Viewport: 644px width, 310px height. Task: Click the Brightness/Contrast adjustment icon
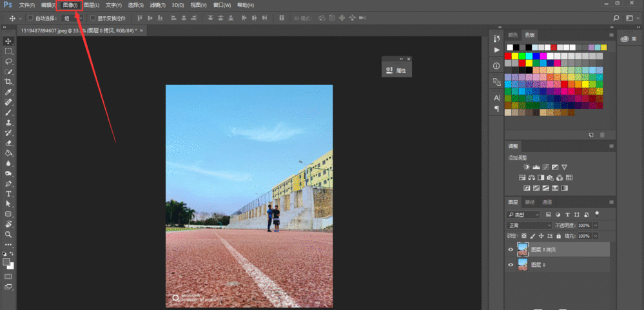click(x=527, y=167)
